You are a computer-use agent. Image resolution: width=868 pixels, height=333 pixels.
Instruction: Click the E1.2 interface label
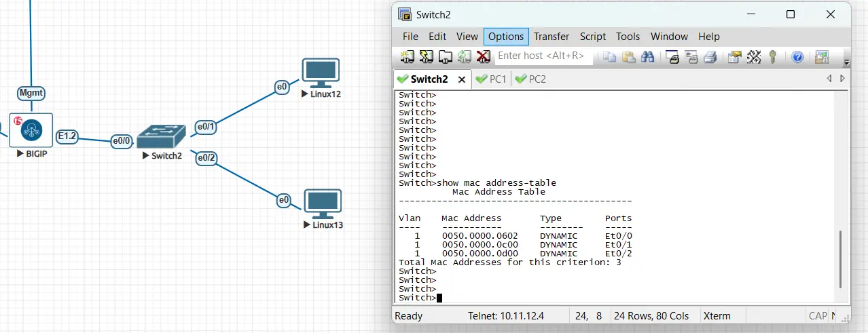point(67,136)
